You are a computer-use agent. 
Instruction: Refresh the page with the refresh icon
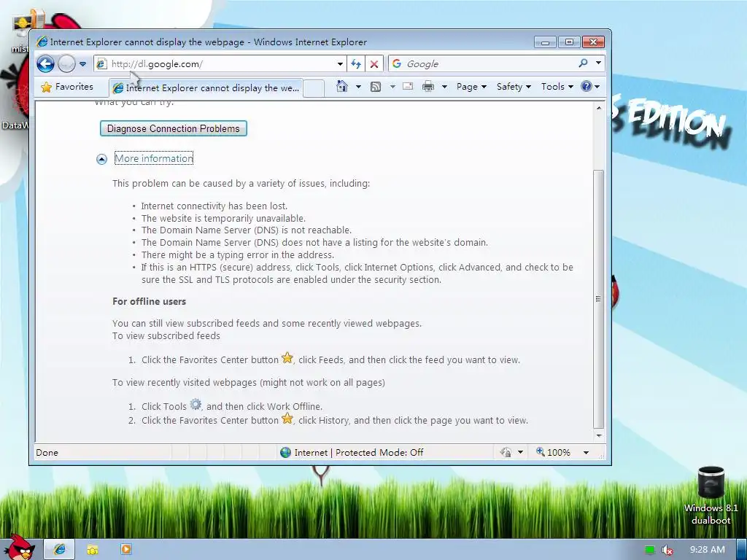coord(356,64)
